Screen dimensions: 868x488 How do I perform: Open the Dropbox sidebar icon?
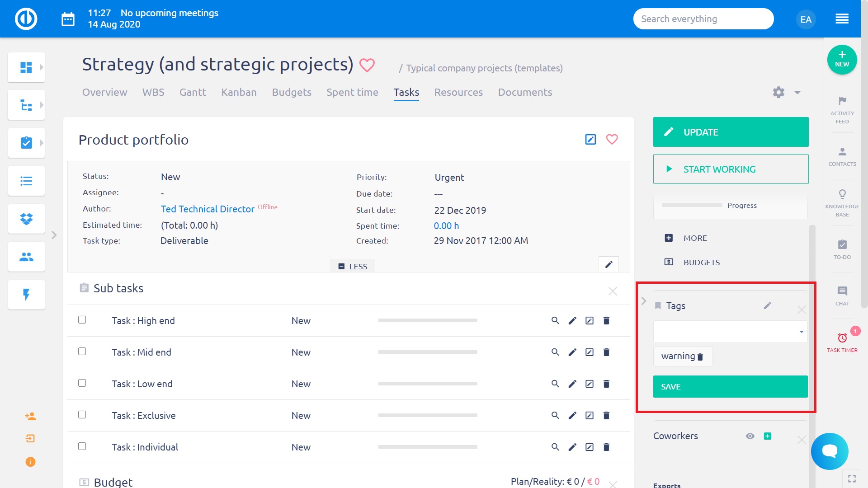26,219
